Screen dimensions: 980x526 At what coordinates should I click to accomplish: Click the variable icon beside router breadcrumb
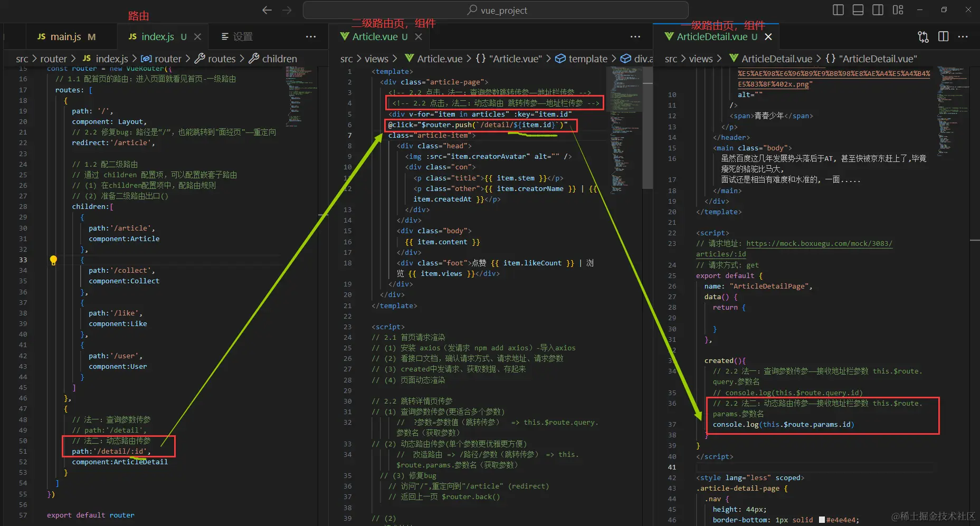pyautogui.click(x=146, y=59)
